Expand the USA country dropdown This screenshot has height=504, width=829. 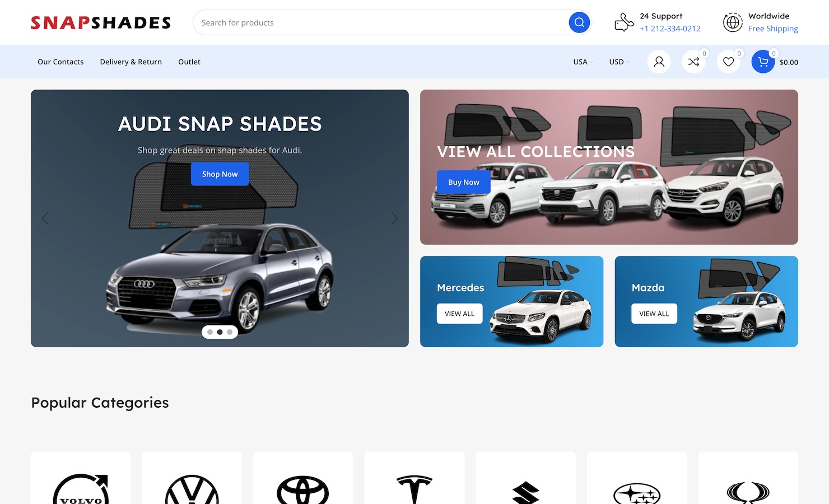point(583,62)
